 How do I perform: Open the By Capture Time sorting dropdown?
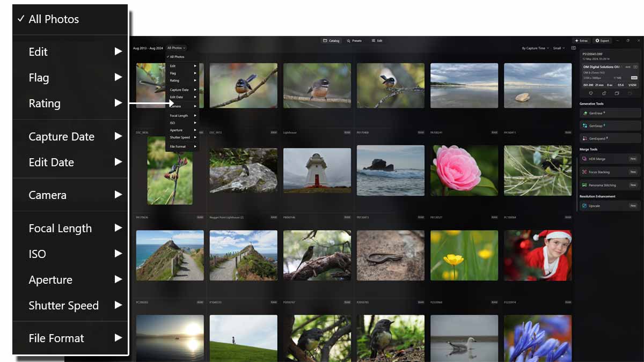(x=535, y=48)
